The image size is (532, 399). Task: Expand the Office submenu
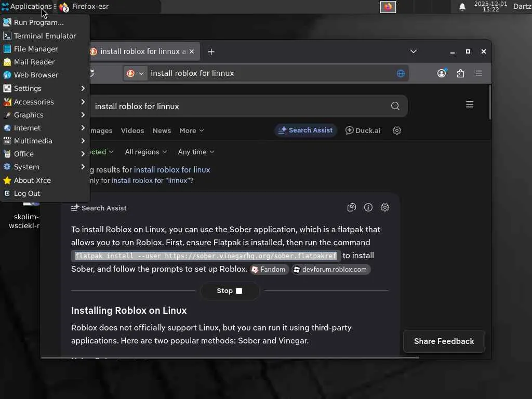point(45,154)
